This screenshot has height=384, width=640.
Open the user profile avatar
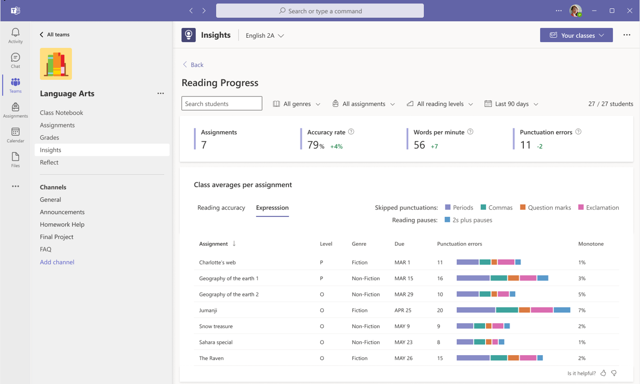[576, 11]
